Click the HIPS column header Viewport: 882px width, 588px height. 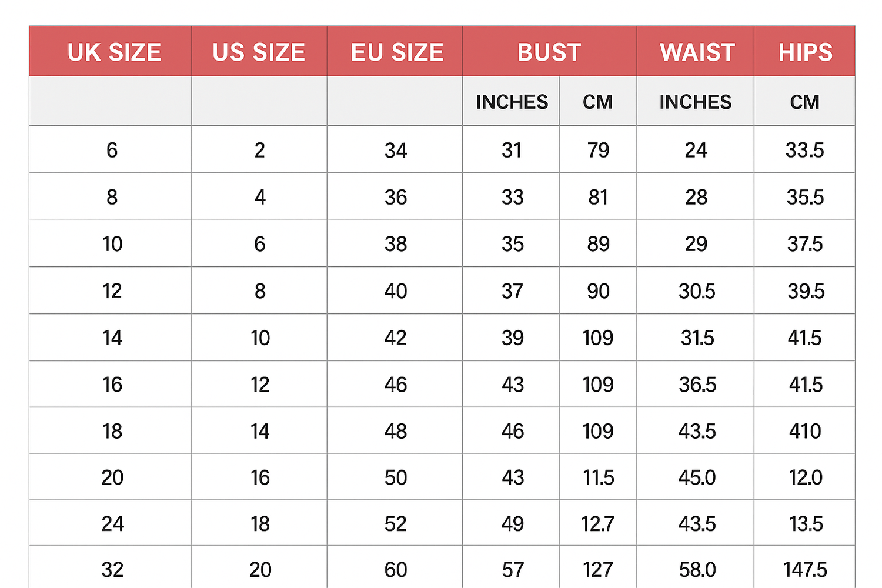point(805,52)
